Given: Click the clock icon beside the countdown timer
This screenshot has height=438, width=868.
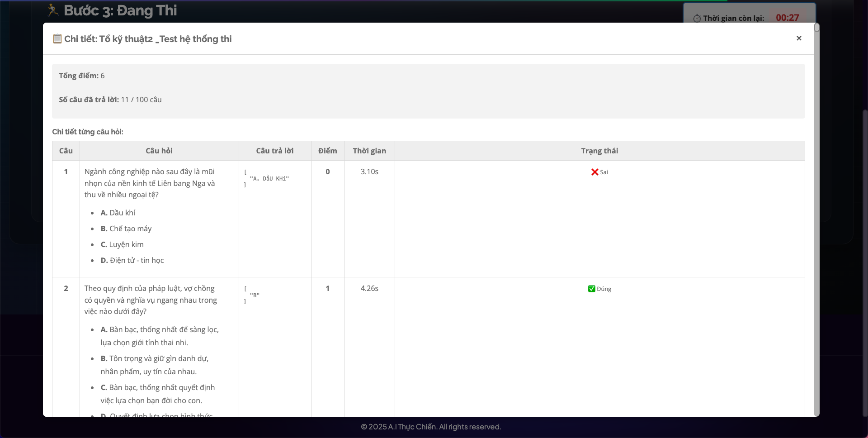Looking at the screenshot, I should tap(698, 18).
